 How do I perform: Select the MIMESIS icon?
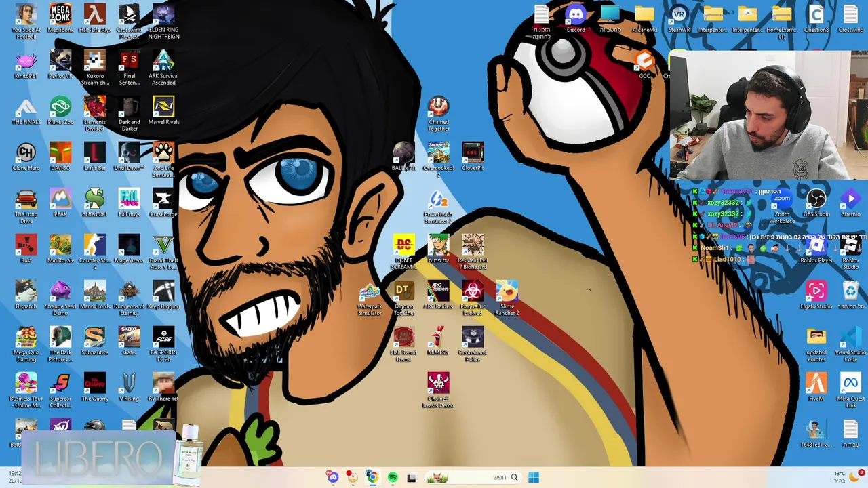(438, 342)
